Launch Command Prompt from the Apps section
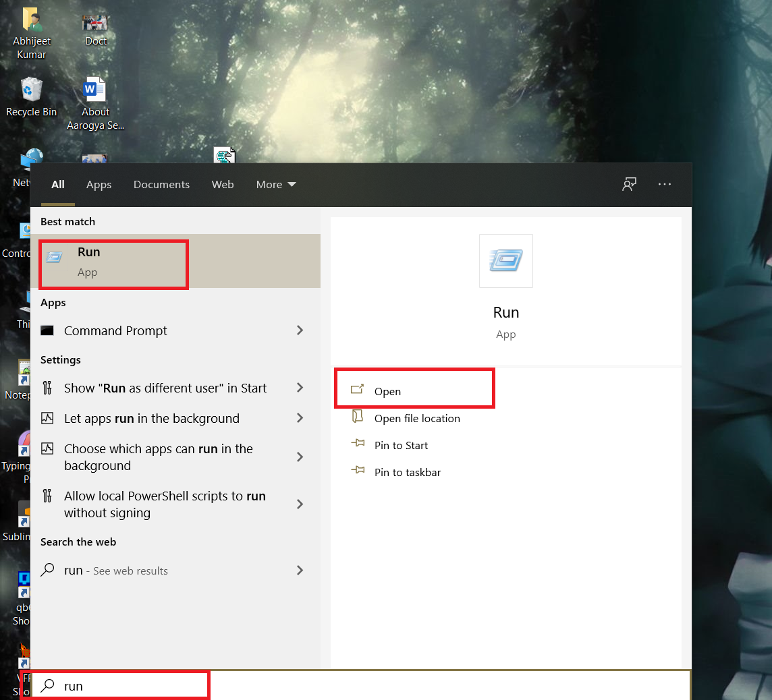This screenshot has height=700, width=772. coord(115,330)
